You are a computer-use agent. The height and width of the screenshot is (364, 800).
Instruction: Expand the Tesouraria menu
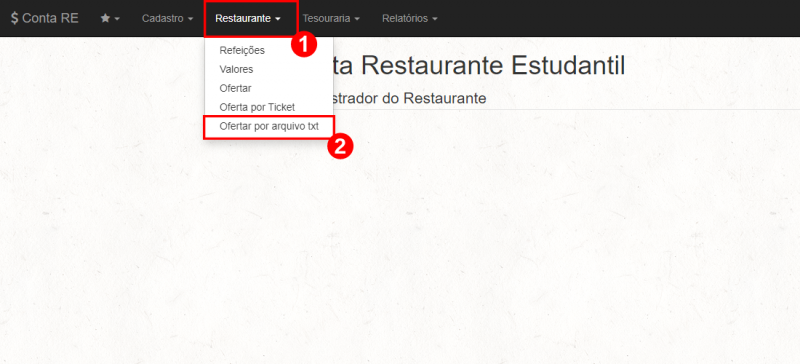point(331,18)
